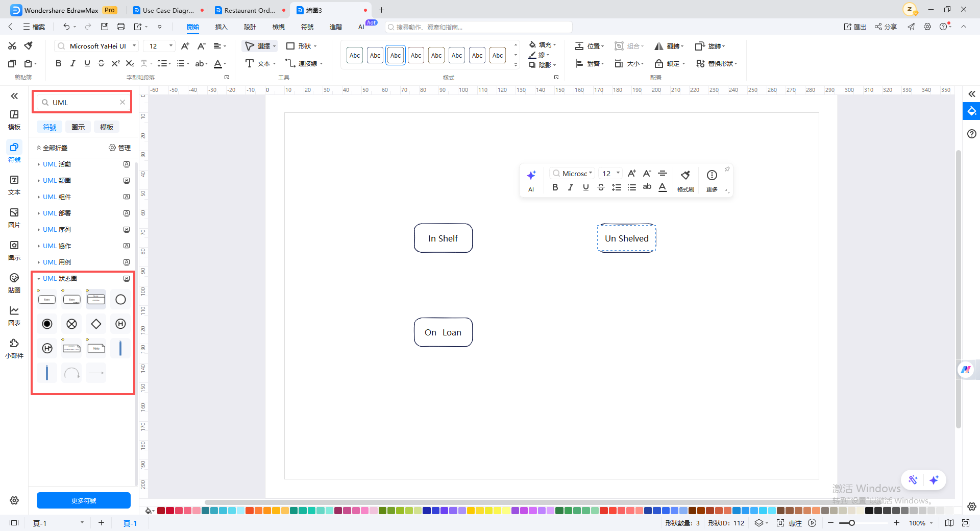Image resolution: width=980 pixels, height=531 pixels.
Task: Switch to the 檢視 ribbon tab
Action: 278,27
